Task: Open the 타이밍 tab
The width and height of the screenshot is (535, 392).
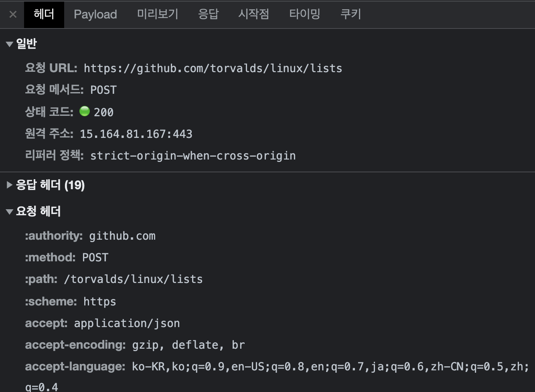Action: pyautogui.click(x=304, y=14)
